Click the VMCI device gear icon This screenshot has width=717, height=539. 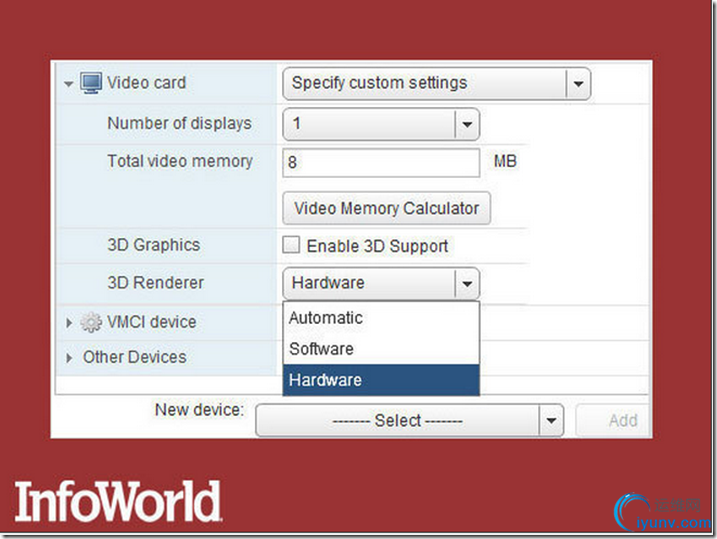tap(91, 322)
